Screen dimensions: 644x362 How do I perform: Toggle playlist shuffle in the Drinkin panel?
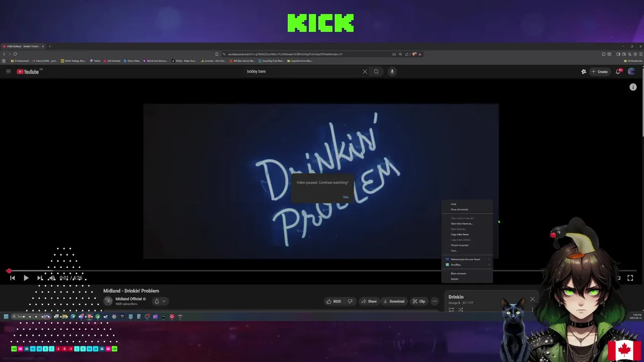pyautogui.click(x=460, y=309)
